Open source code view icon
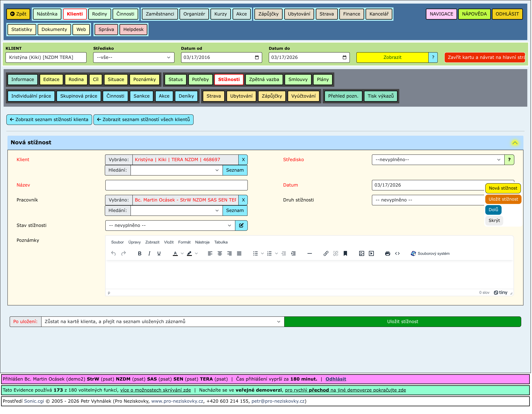Viewport: 532px width, 414px height. tap(397, 254)
